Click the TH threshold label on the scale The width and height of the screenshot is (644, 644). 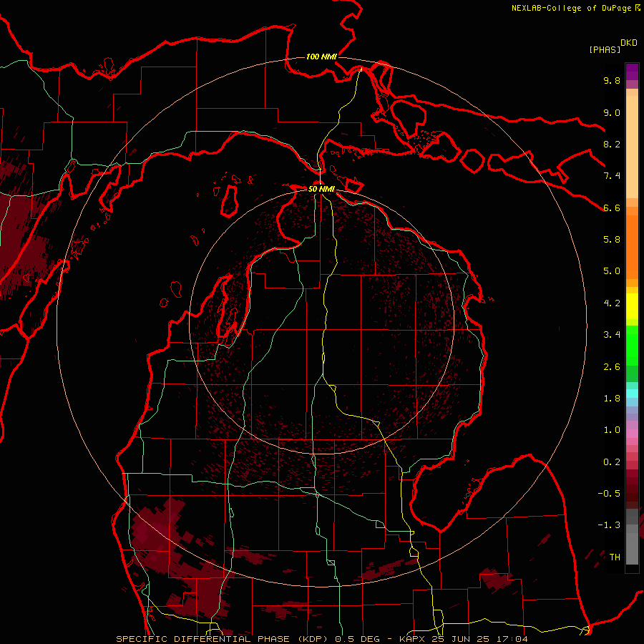615,557
